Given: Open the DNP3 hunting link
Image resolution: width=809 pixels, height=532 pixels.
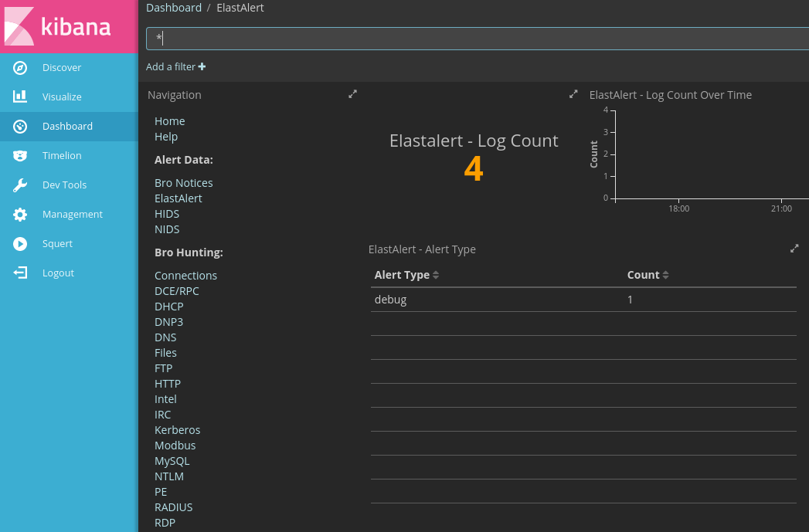Looking at the screenshot, I should pos(169,322).
